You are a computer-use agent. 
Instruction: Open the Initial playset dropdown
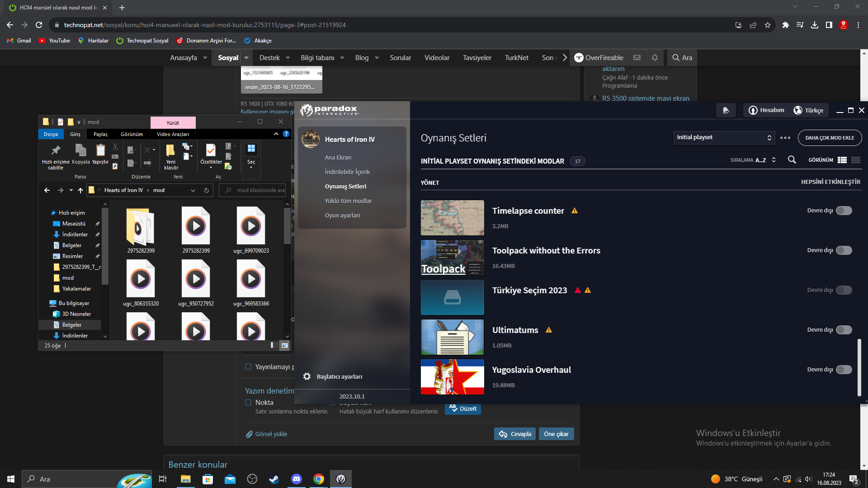pyautogui.click(x=724, y=137)
